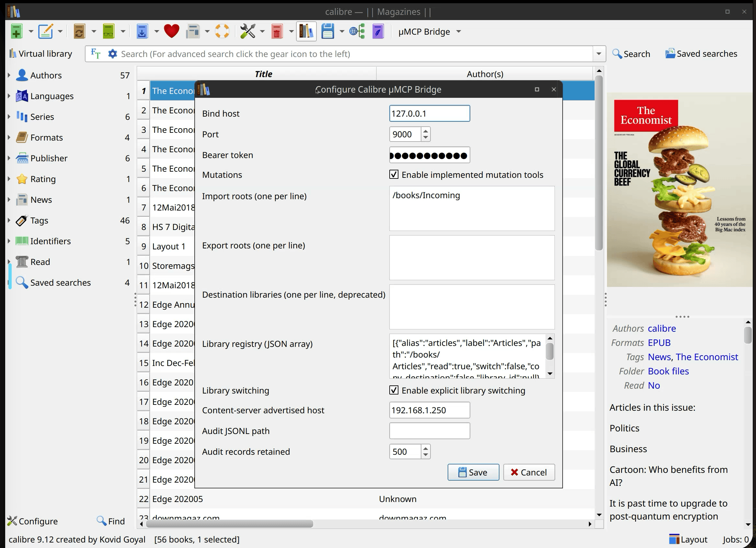This screenshot has width=756, height=548.
Task: Click the Identifiers barcode icon
Action: [x=22, y=241]
